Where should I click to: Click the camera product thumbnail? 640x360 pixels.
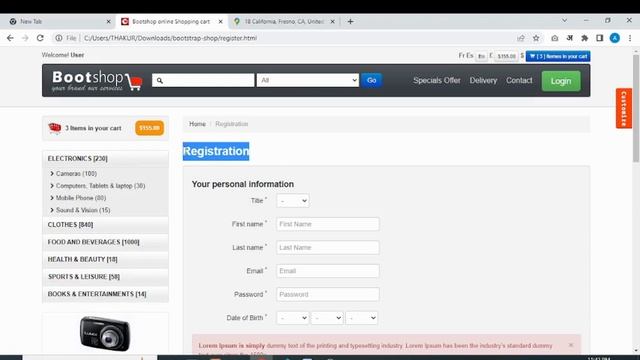105,333
